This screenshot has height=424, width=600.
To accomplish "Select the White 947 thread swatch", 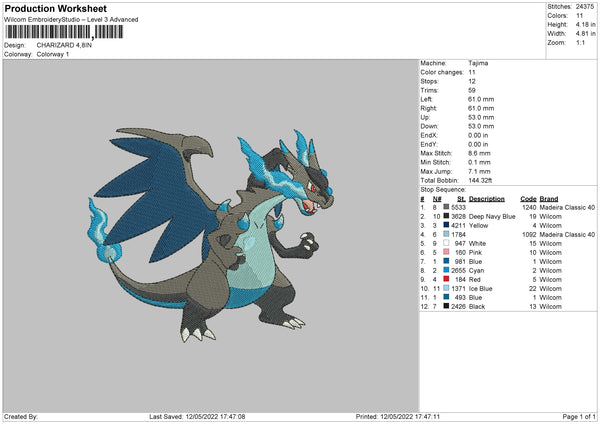I will [446, 243].
